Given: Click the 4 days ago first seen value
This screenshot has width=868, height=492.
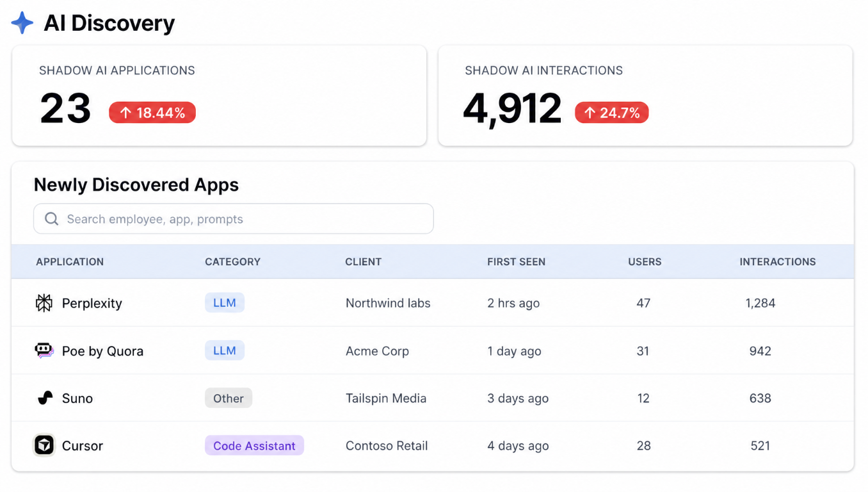Looking at the screenshot, I should point(518,446).
